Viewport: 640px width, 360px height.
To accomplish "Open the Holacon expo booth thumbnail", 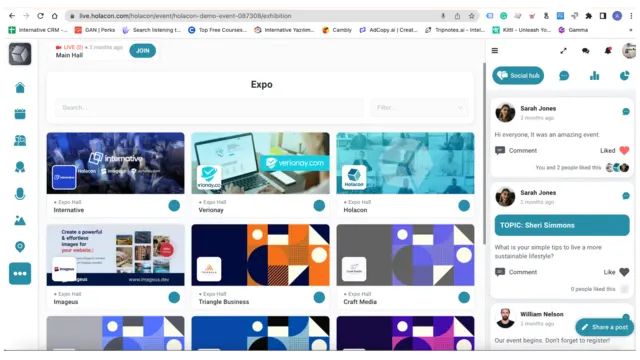I will [405, 163].
